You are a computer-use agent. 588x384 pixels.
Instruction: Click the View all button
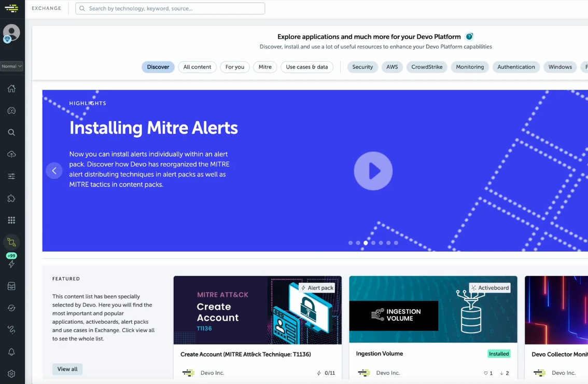(67, 369)
